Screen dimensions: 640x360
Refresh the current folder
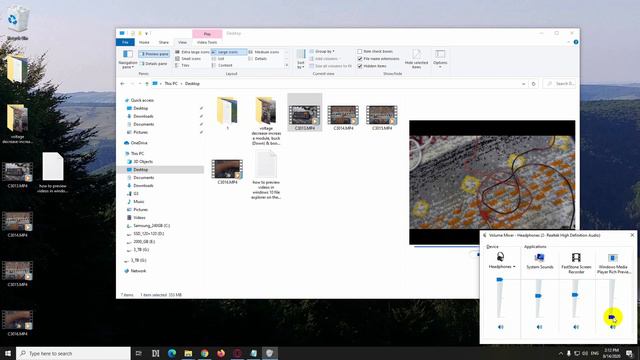click(x=533, y=84)
